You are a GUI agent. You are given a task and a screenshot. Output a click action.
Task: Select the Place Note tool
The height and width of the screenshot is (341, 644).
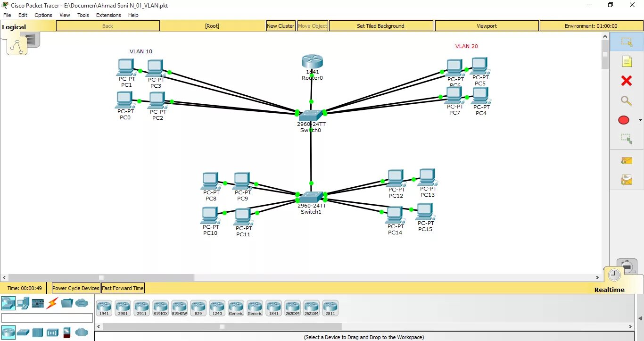(627, 61)
